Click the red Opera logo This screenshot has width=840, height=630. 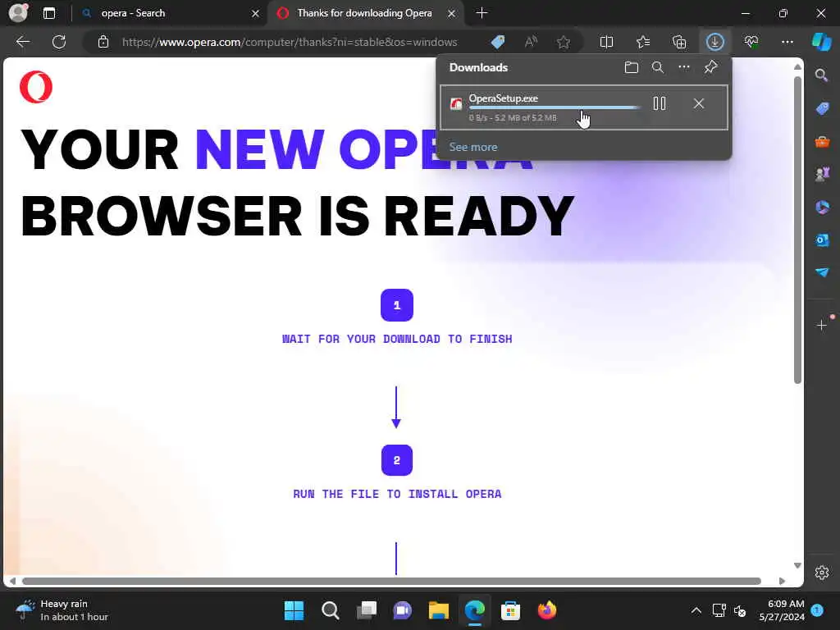tap(36, 87)
